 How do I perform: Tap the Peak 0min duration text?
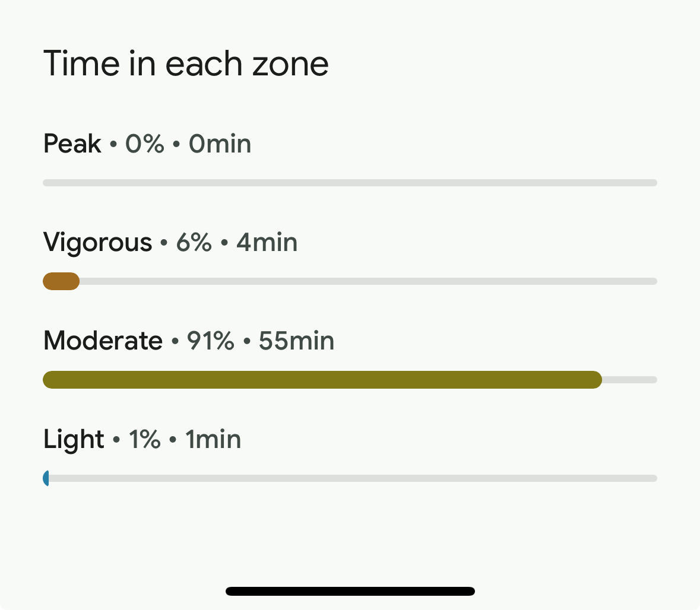click(220, 144)
